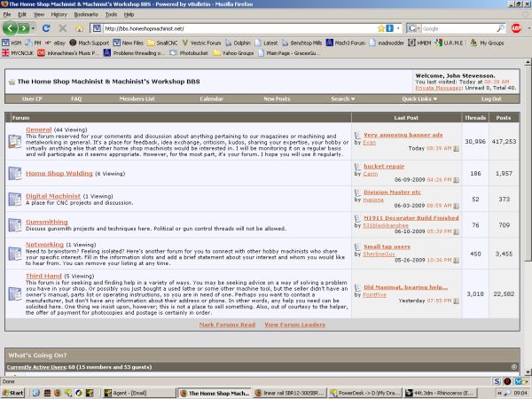Click Home Shop Welding forum icon
Viewport: 532px width, 399px height.
pyautogui.click(x=14, y=174)
